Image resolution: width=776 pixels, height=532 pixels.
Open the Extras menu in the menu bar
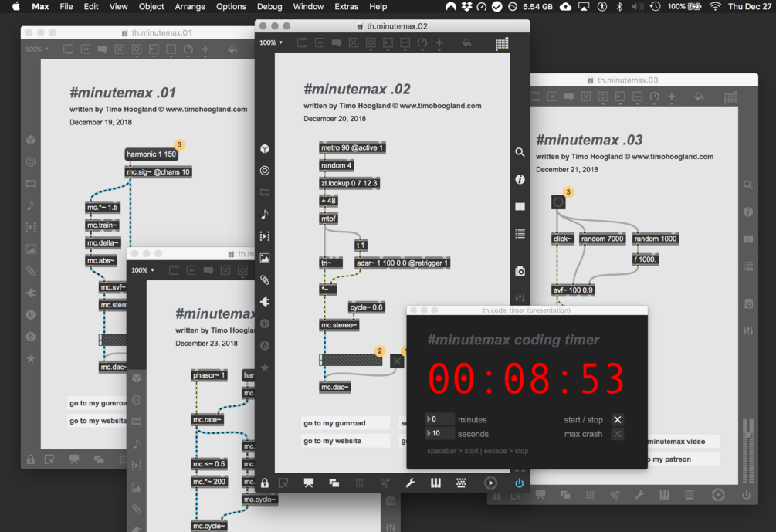tap(346, 6)
